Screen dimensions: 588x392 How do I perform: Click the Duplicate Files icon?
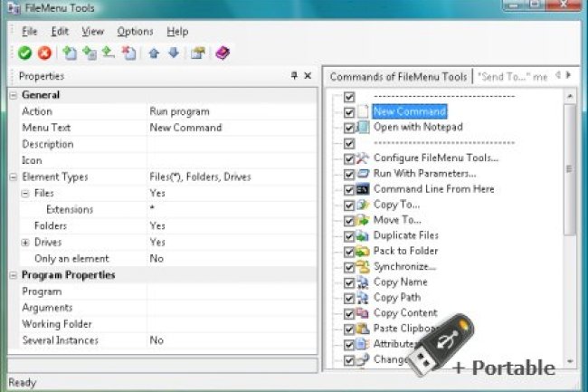click(x=363, y=235)
